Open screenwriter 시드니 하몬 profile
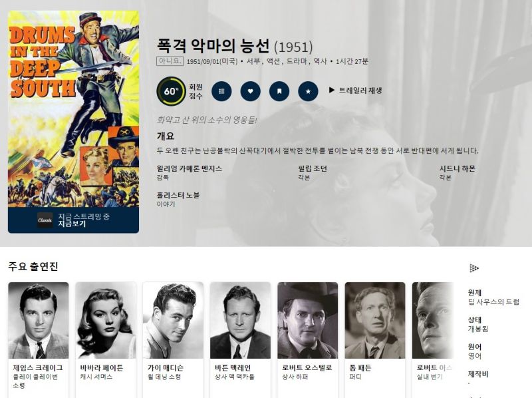 (457, 169)
